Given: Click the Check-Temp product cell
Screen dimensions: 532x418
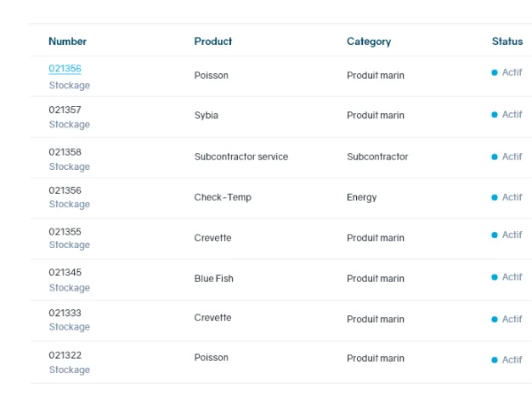Looking at the screenshot, I should (222, 198).
